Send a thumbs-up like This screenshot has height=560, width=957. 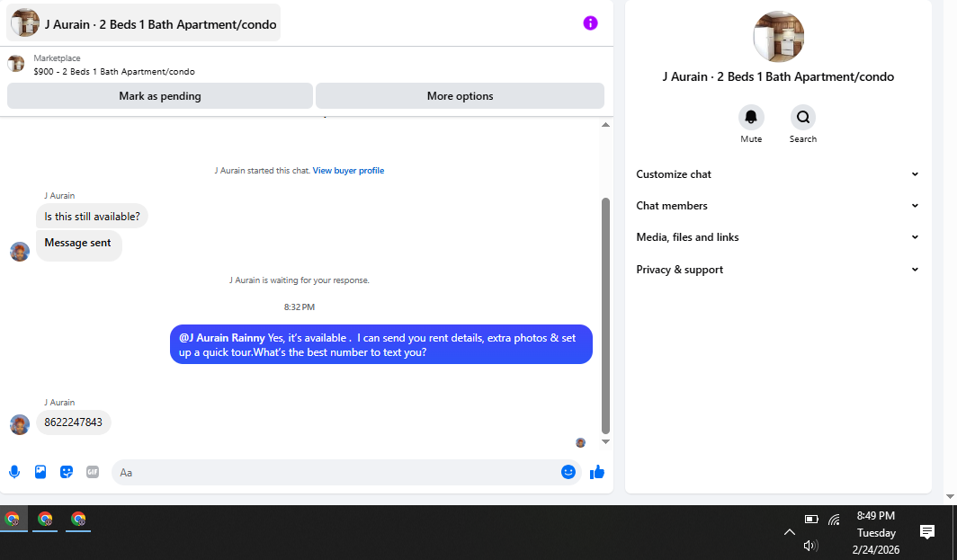(x=597, y=472)
